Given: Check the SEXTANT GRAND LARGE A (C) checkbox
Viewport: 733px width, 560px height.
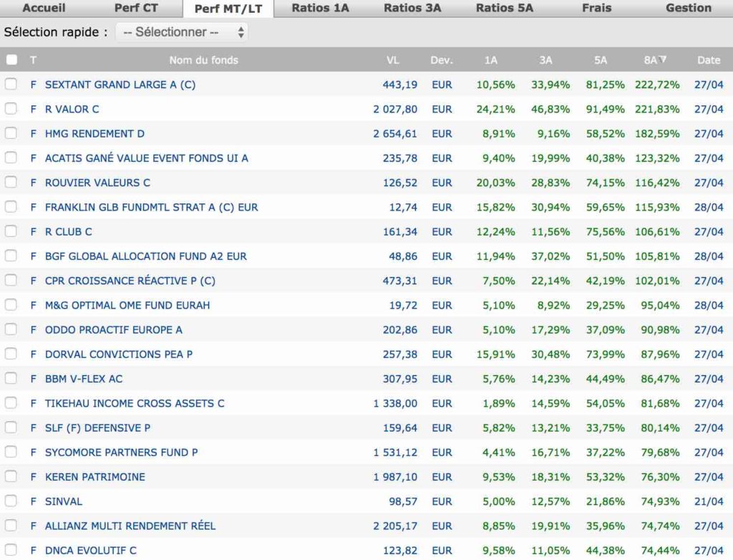Looking at the screenshot, I should (11, 85).
